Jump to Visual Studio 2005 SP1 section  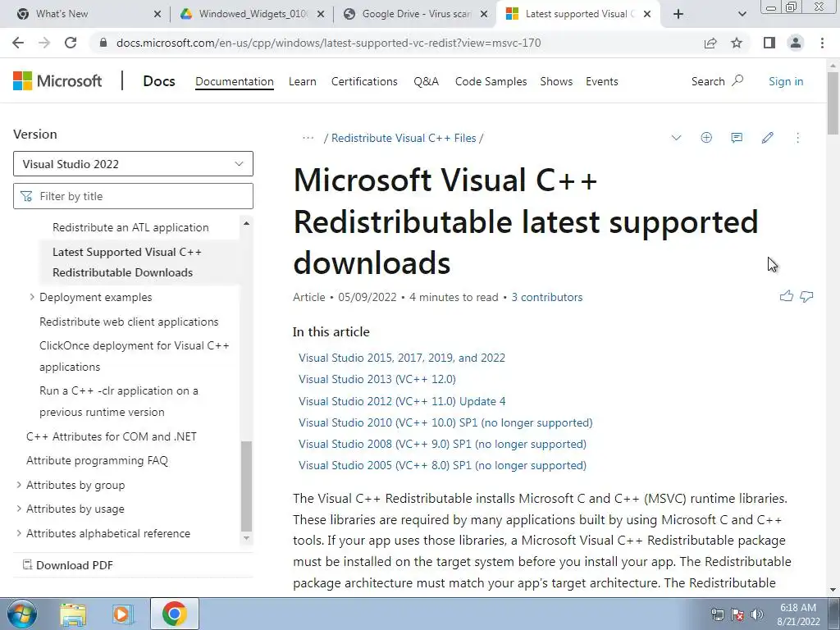click(x=442, y=466)
